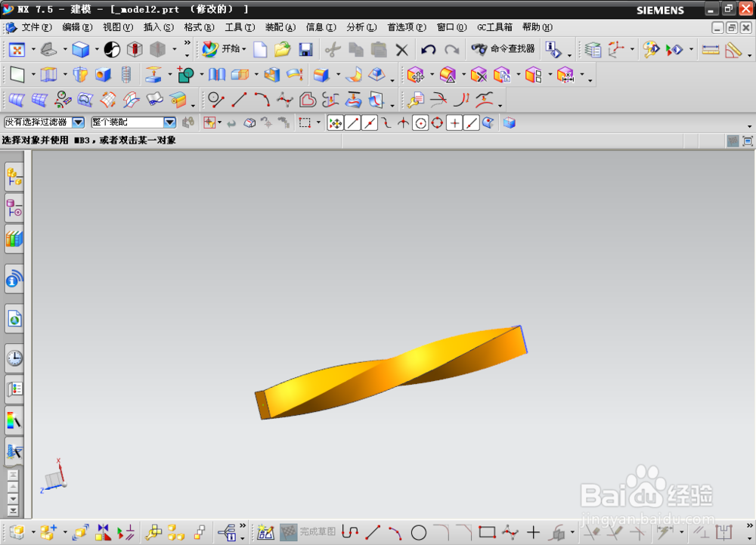The height and width of the screenshot is (545, 756).
Task: Toggle the snap to existing point option
Action: (x=454, y=123)
